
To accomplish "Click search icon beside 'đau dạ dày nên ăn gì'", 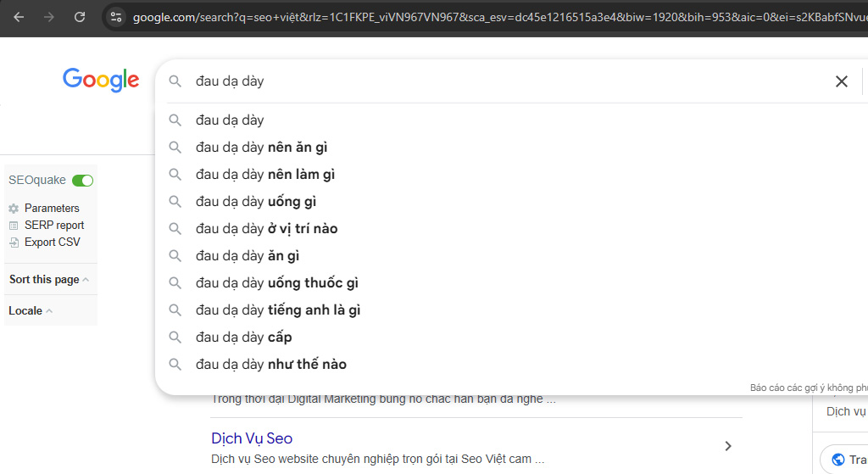I will [175, 148].
